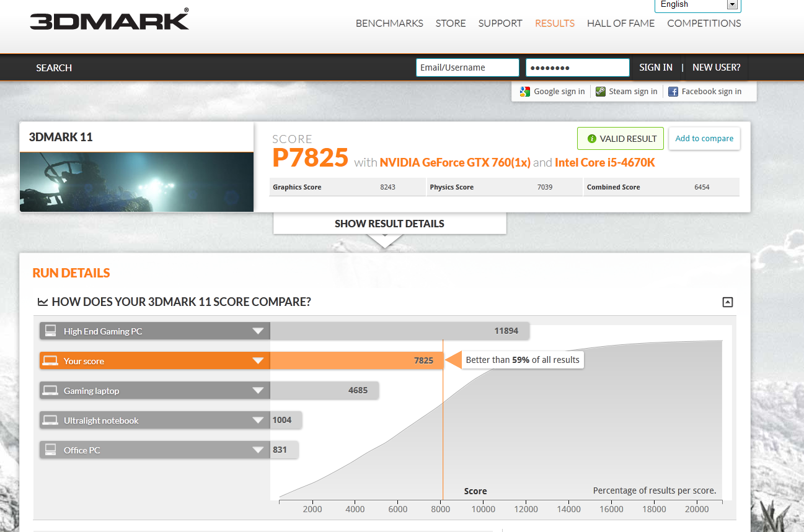Click the PC icon on the Office PC row
Image resolution: width=804 pixels, height=532 pixels.
tap(50, 449)
